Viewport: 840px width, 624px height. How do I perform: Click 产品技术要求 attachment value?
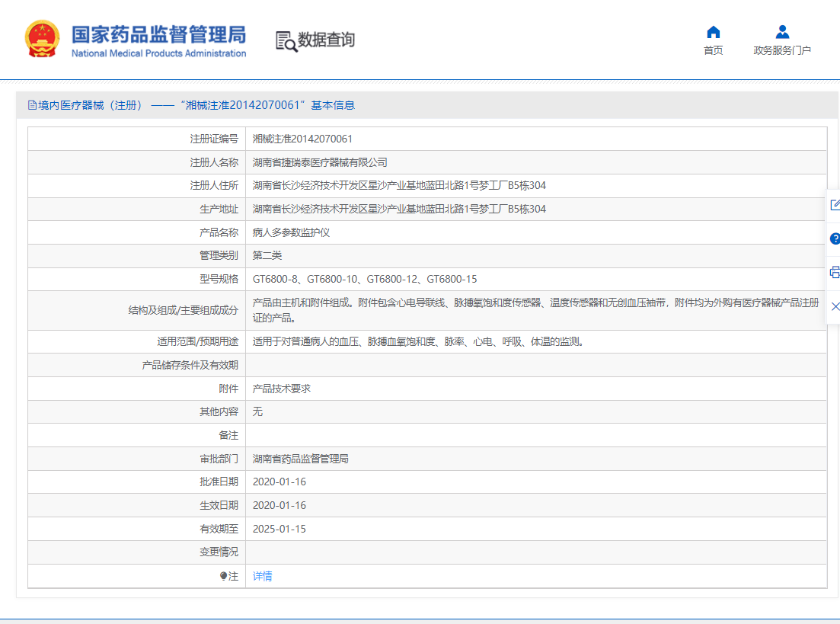[281, 389]
